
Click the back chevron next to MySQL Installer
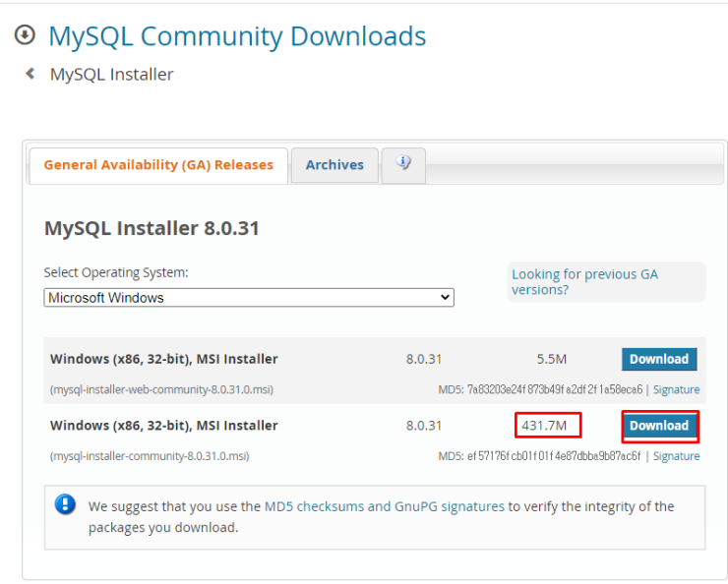[30, 74]
